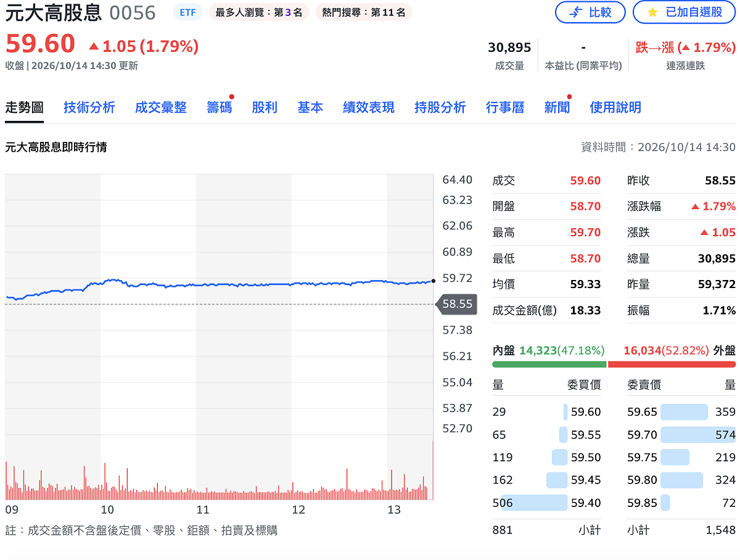
Task: Click the 成交金額(億) value 18.33
Action: tap(586, 310)
